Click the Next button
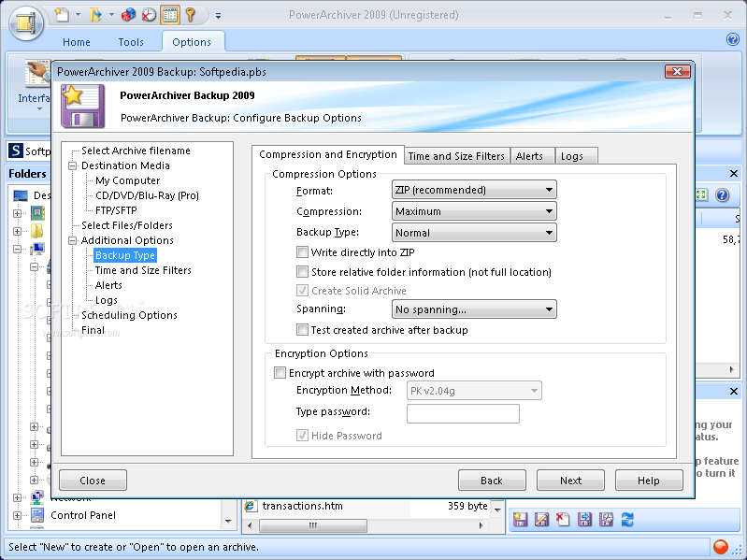747x560 pixels. (570, 480)
